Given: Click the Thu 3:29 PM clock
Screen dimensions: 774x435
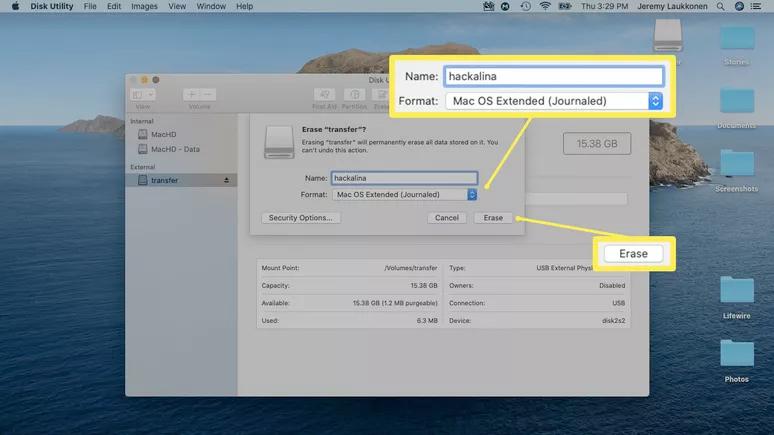Looking at the screenshot, I should (604, 6).
